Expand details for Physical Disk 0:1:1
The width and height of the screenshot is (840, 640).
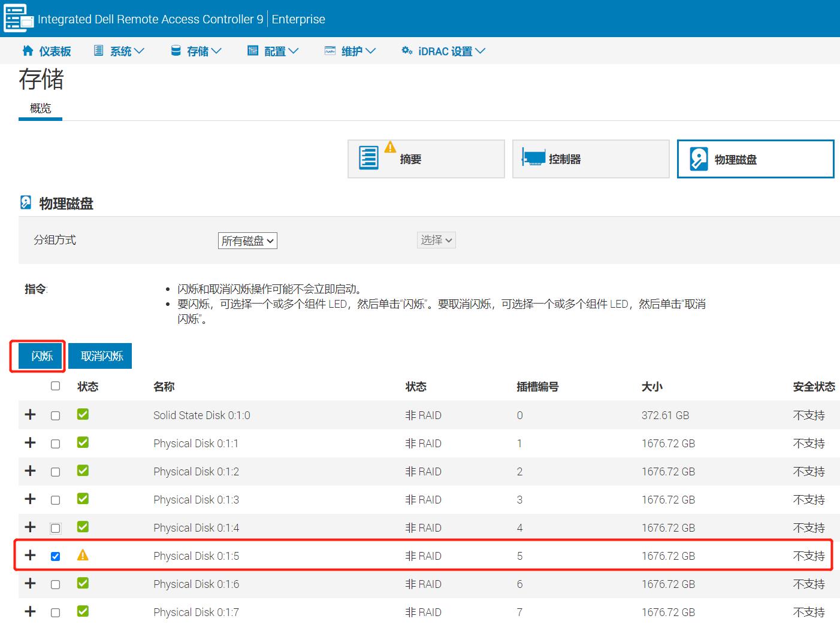coord(30,442)
